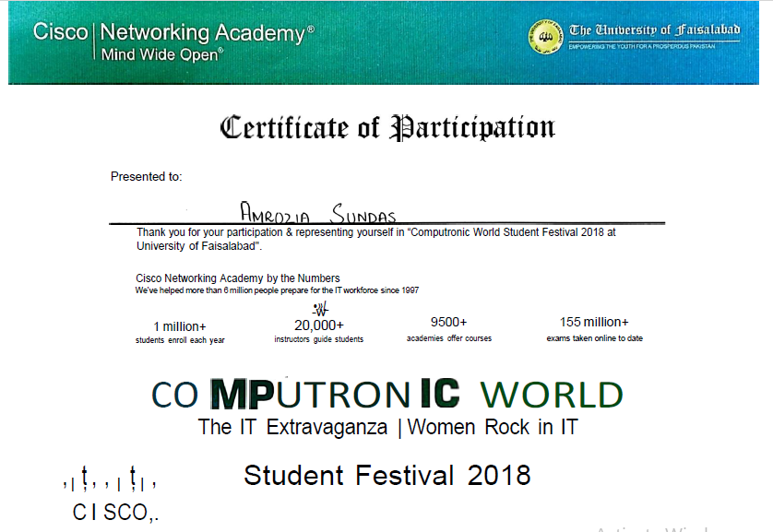Screen dimensions: 773x532
Task: Click 'students enroll each year' caption
Action: (180, 340)
